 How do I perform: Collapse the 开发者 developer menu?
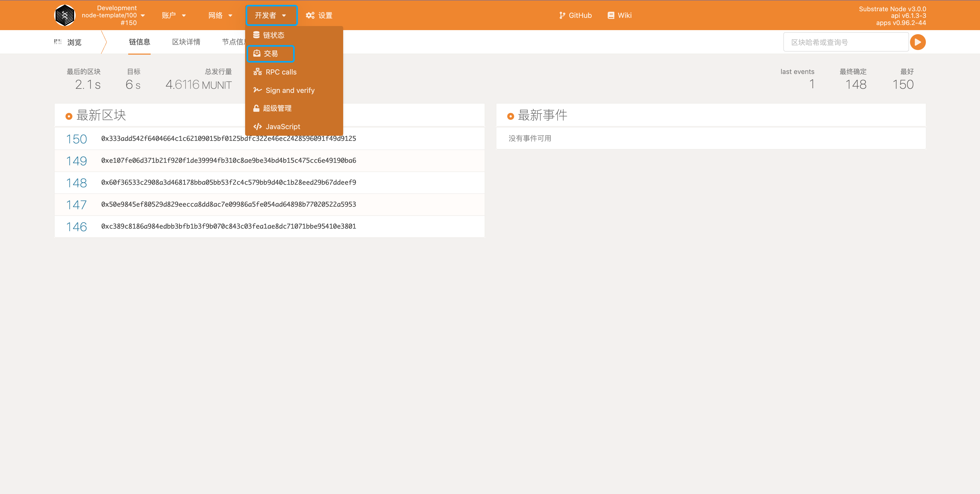[271, 15]
